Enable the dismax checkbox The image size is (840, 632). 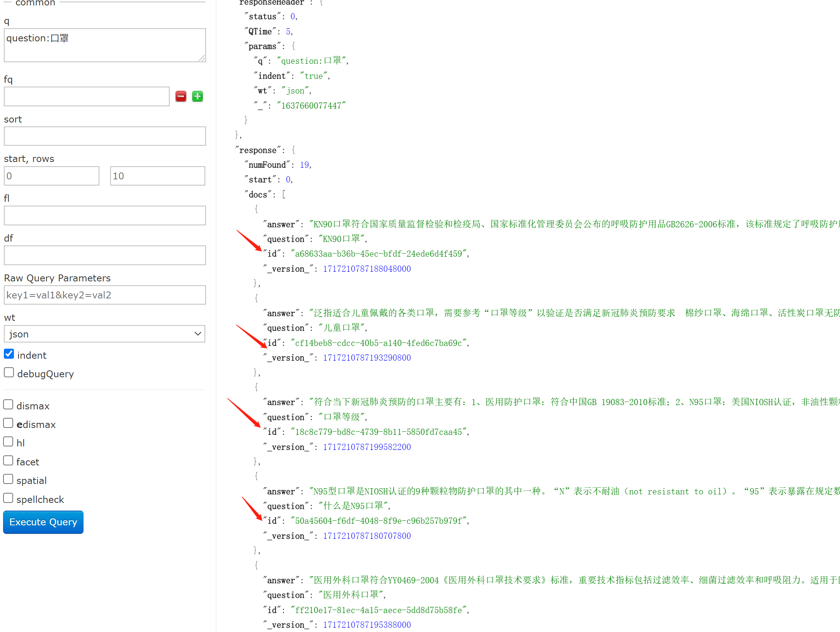(8, 405)
